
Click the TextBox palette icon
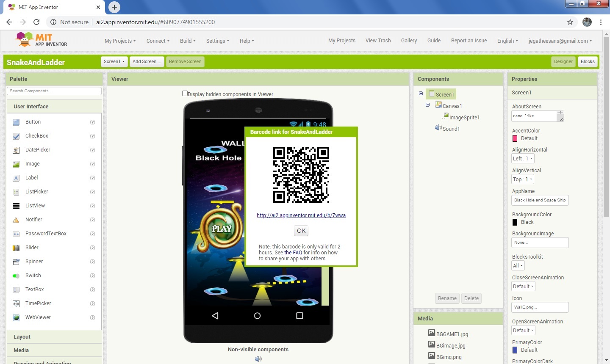(16, 290)
